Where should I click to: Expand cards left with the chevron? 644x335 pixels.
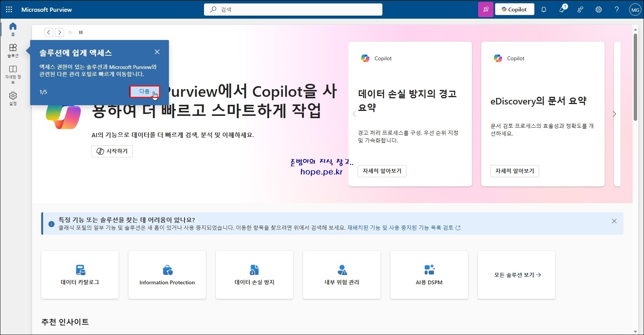354,114
